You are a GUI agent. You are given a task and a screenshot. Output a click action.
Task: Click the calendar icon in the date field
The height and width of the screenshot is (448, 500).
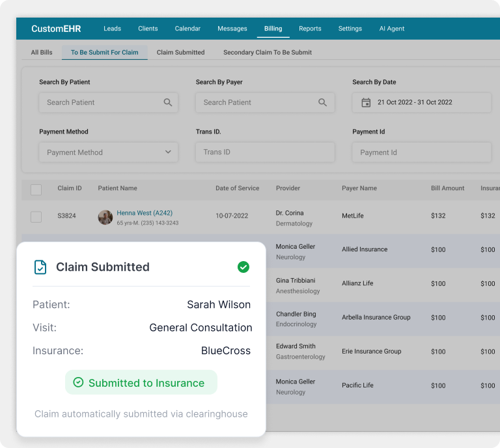click(x=366, y=102)
